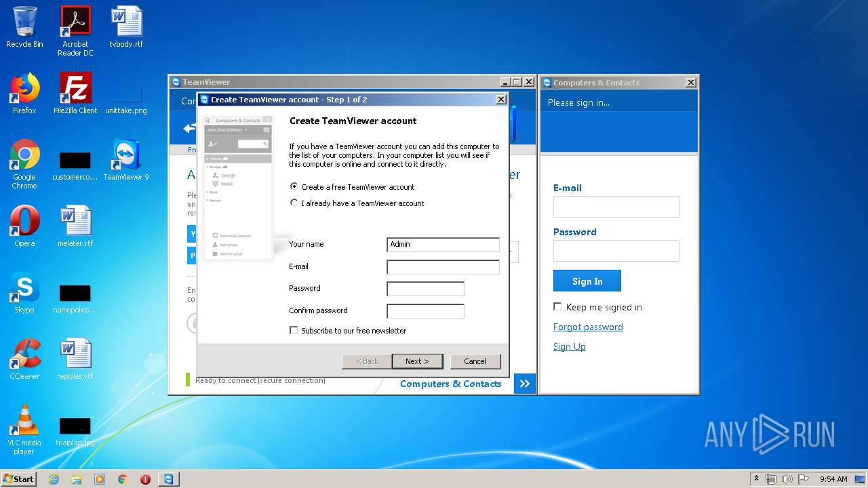This screenshot has height=488, width=868.
Task: Click the Your name field
Action: pyautogui.click(x=443, y=245)
